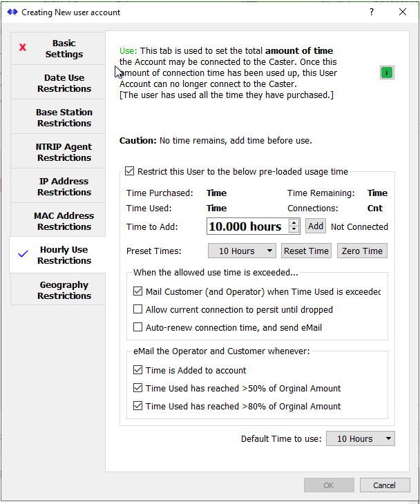Viewport: 420px width, 504px height.
Task: Click the title bar help question mark
Action: click(372, 12)
